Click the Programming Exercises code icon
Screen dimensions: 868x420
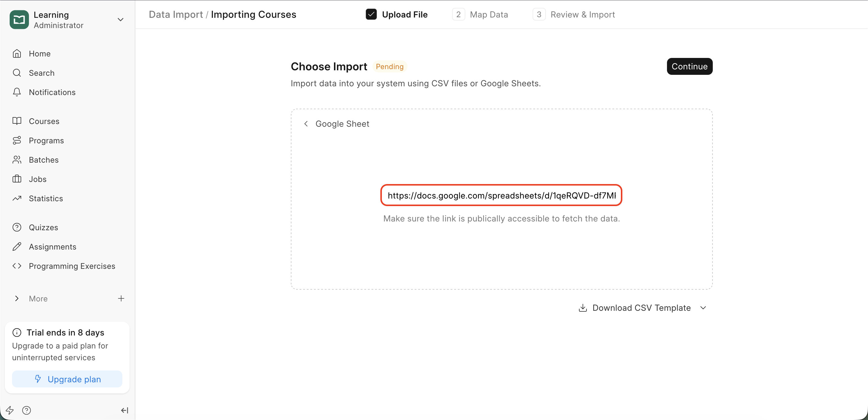17,266
